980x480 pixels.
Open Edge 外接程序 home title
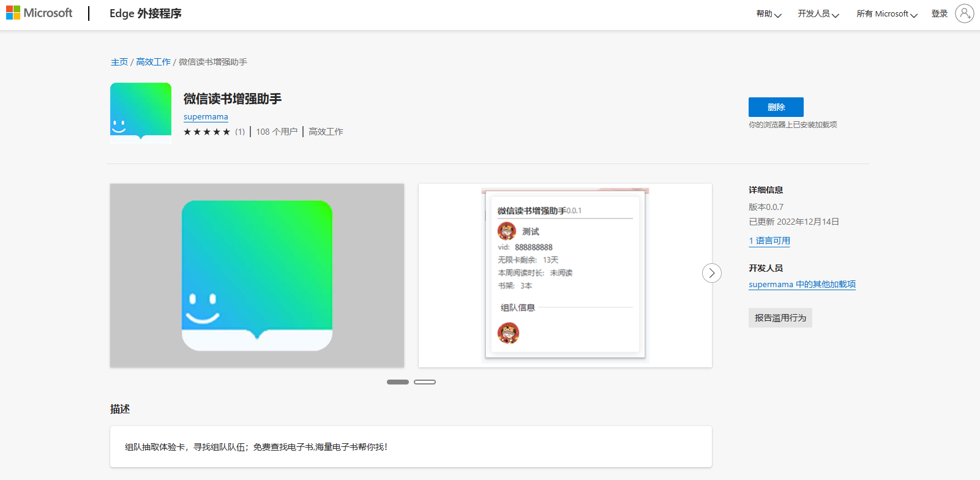tap(146, 13)
